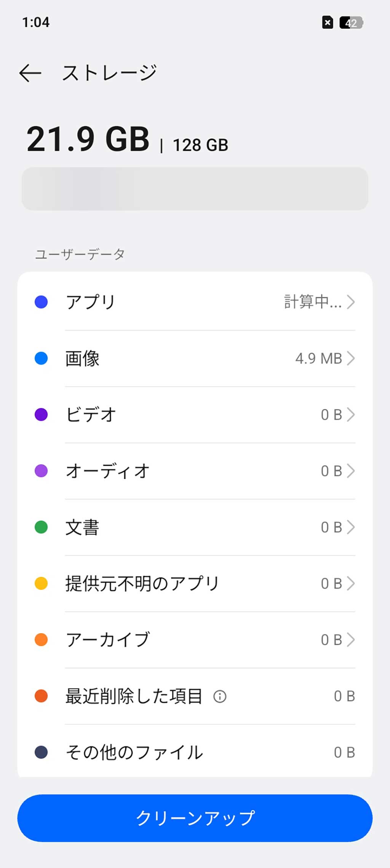Tap the back arrow icon
The height and width of the screenshot is (868, 390).
tap(30, 73)
